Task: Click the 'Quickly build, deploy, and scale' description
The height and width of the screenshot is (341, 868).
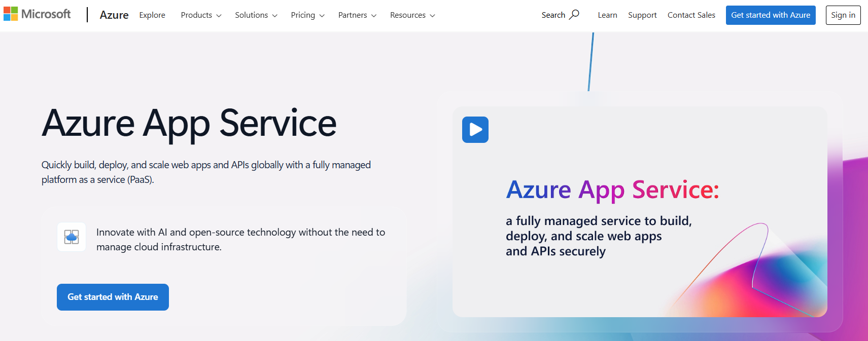Action: (x=206, y=172)
